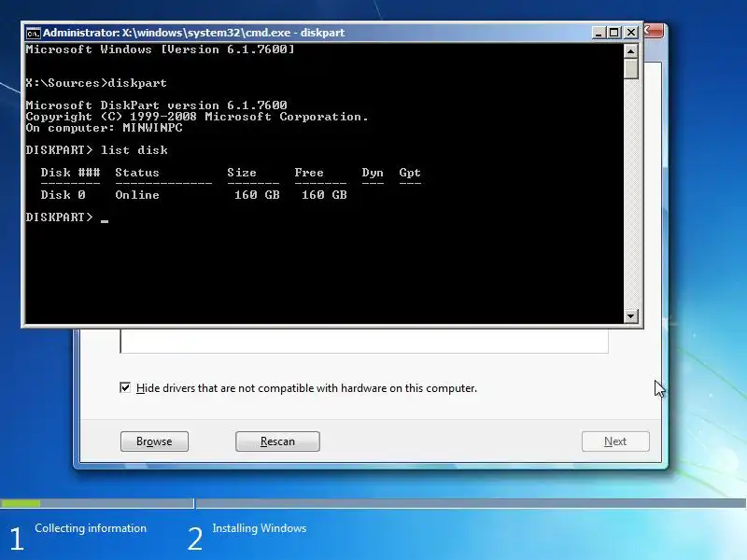
Task: Click the 'Size' column header
Action: pyautogui.click(x=242, y=173)
